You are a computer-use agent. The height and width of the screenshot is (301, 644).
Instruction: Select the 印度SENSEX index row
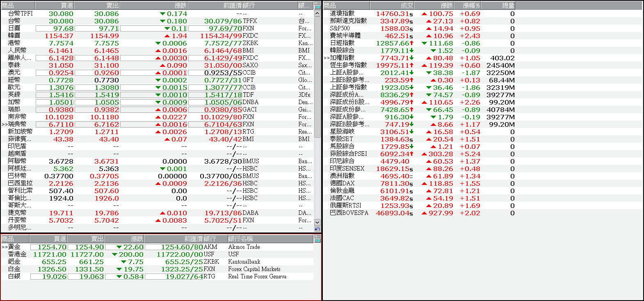pyautogui.click(x=483, y=169)
